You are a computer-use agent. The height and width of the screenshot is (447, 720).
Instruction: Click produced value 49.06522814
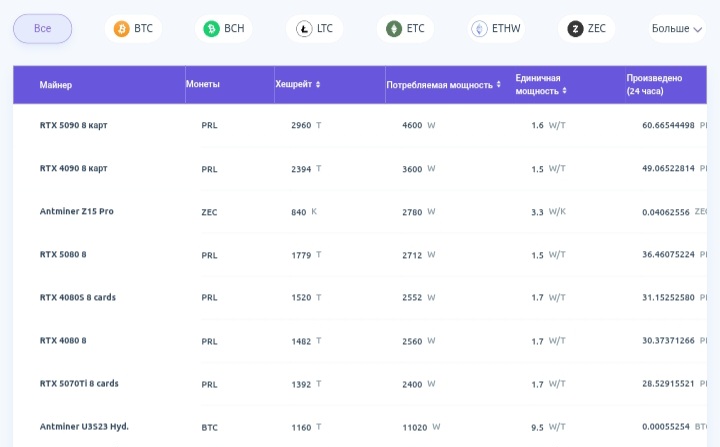[668, 168]
